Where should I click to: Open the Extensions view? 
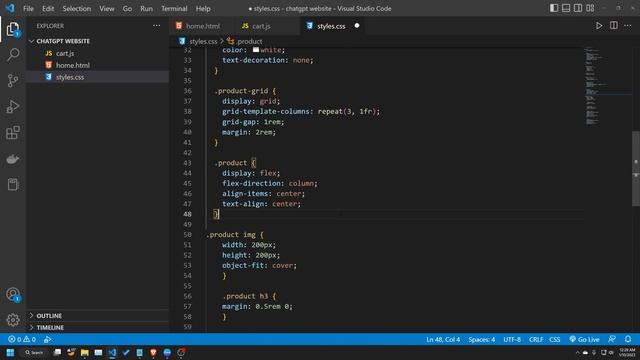[x=13, y=133]
